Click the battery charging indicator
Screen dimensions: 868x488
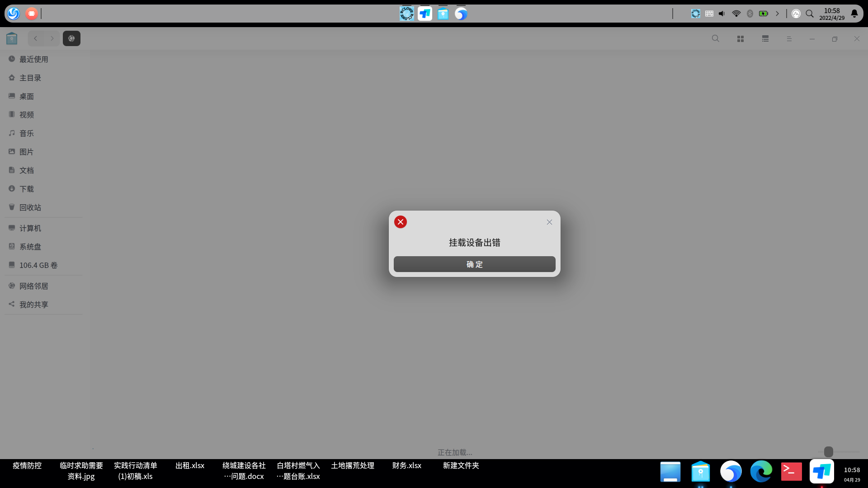pos(763,13)
